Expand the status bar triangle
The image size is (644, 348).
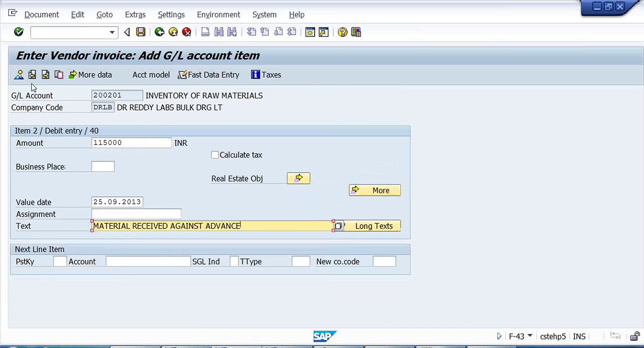coord(499,336)
